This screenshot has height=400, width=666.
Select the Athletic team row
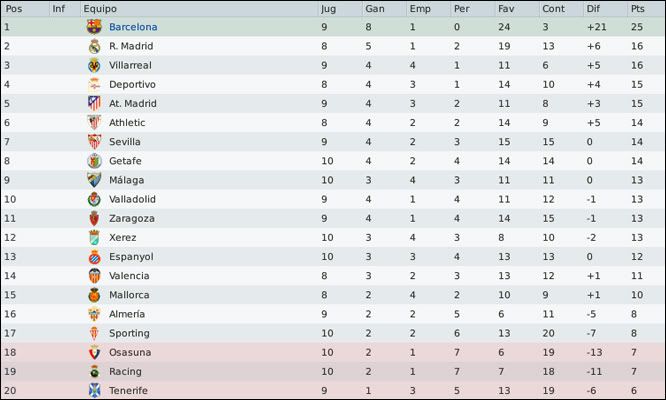333,122
